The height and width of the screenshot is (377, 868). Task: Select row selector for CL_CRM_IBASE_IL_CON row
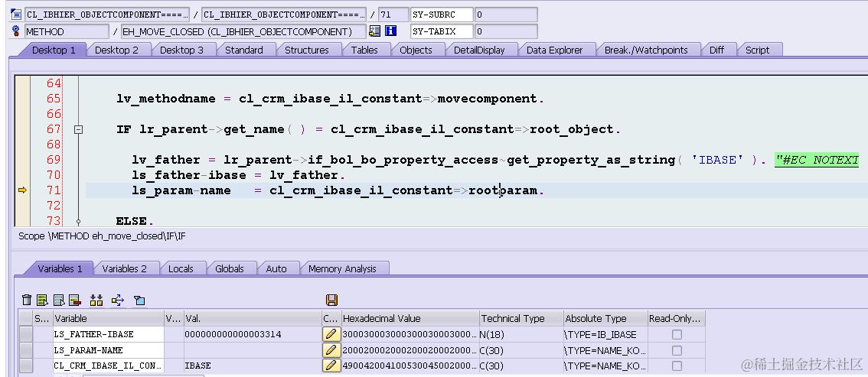[x=25, y=366]
